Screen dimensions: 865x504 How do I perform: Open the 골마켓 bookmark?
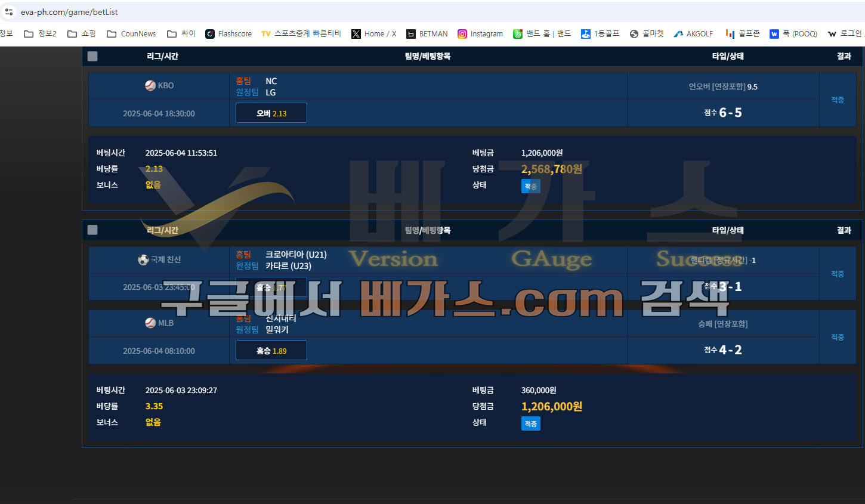pyautogui.click(x=647, y=34)
